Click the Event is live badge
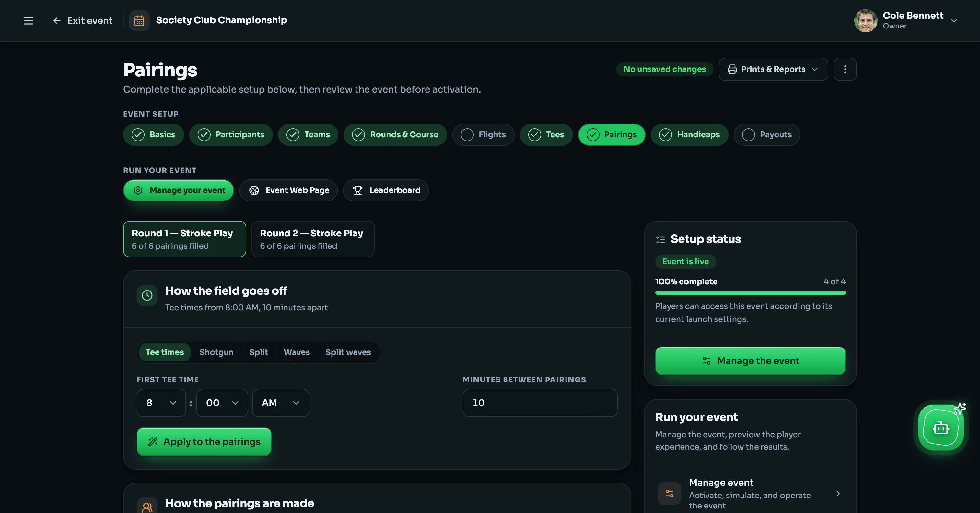 (685, 261)
